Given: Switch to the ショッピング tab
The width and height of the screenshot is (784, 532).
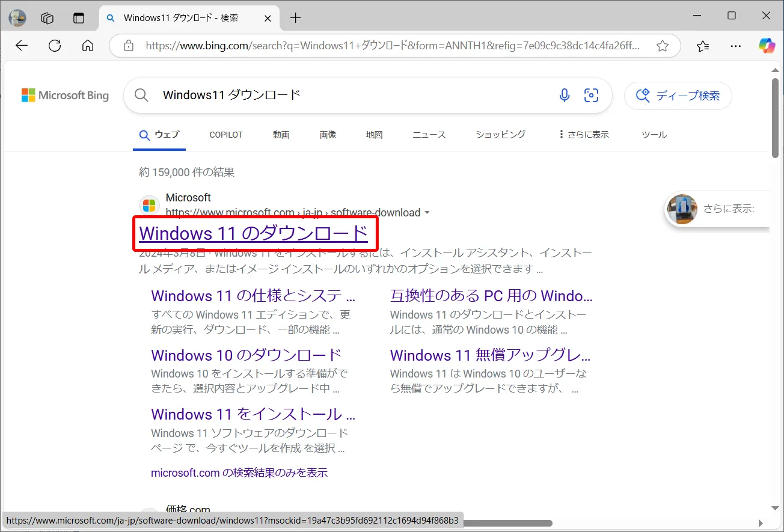Looking at the screenshot, I should [500, 135].
